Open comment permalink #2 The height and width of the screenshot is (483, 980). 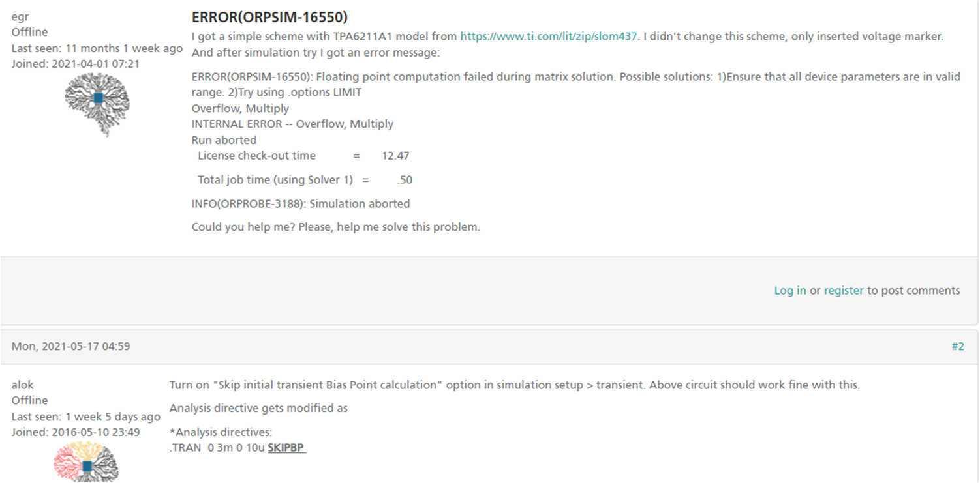pos(958,346)
